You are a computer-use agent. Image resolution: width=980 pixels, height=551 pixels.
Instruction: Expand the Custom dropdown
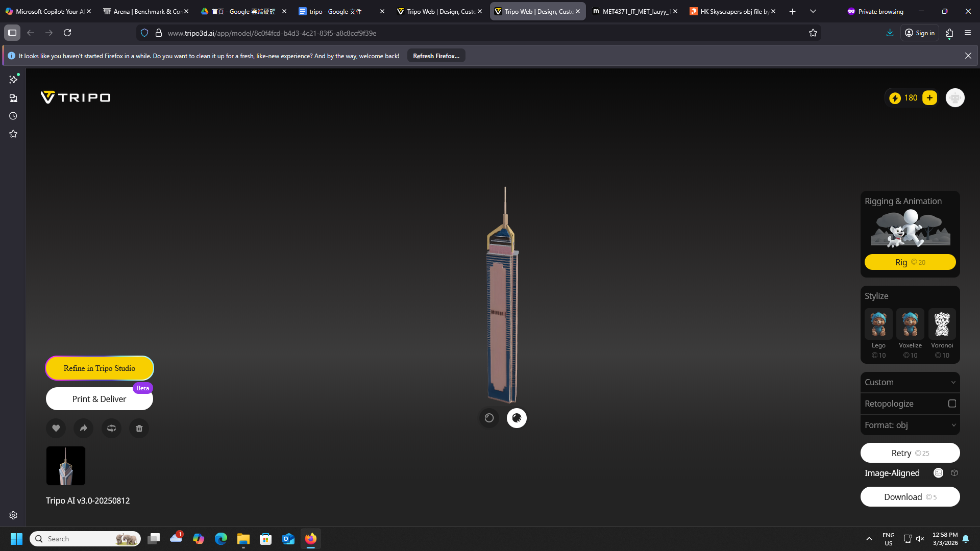click(910, 382)
